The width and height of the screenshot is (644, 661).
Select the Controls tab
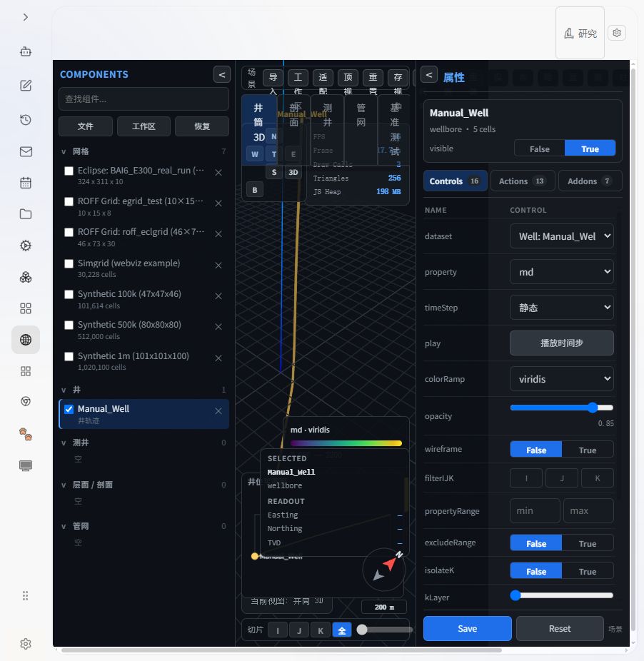(x=455, y=181)
